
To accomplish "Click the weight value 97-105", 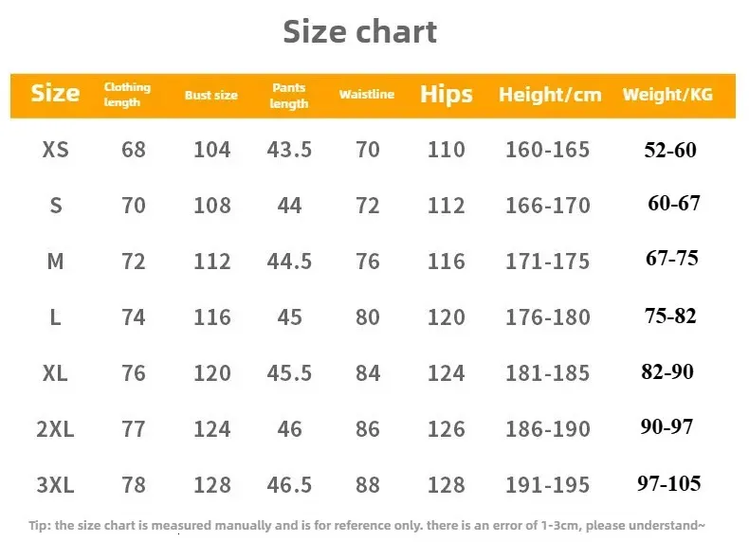I will pyautogui.click(x=669, y=484).
